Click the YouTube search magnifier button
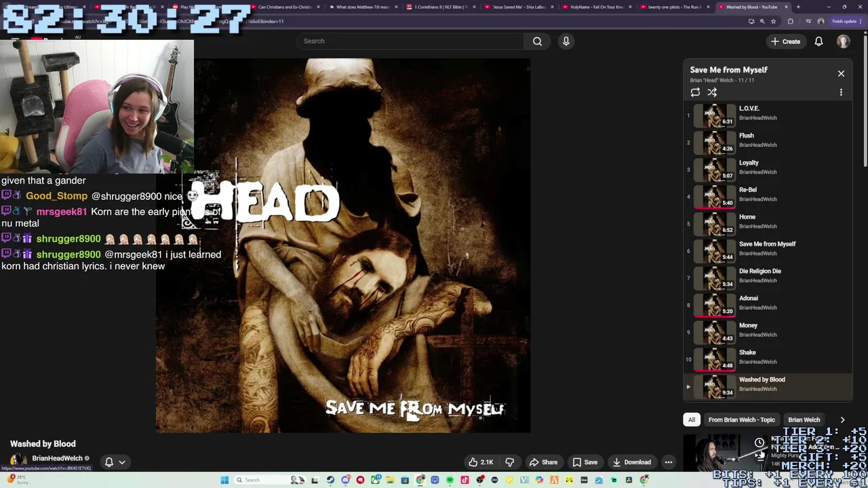 [537, 41]
